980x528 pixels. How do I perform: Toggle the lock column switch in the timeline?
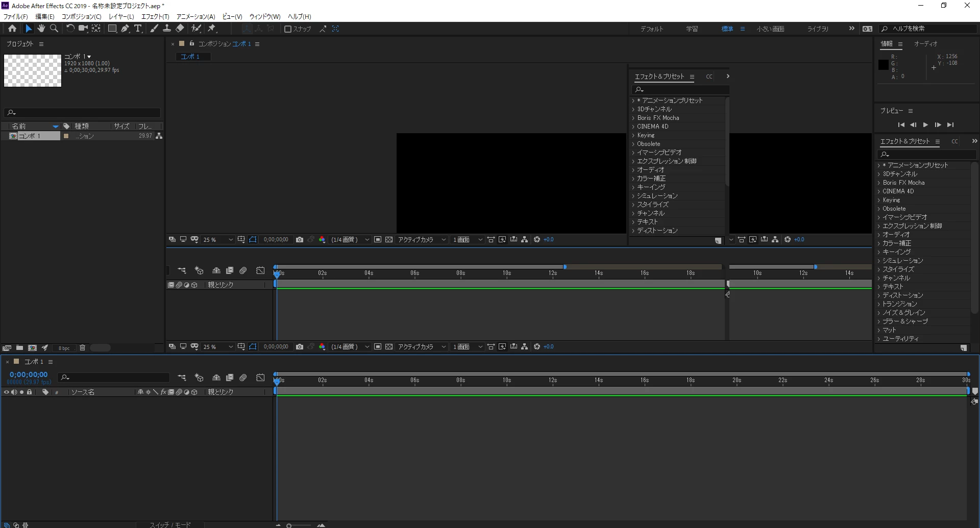click(29, 392)
